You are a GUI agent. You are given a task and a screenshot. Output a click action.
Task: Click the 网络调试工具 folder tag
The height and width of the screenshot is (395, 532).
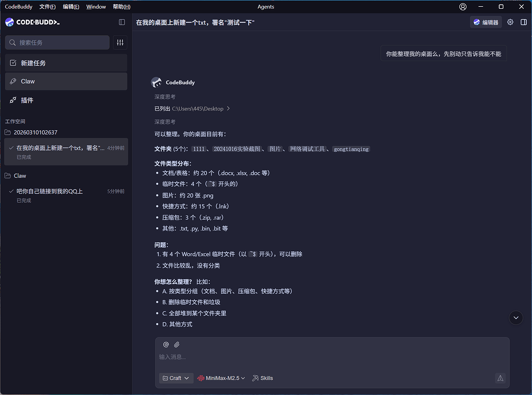pos(308,149)
